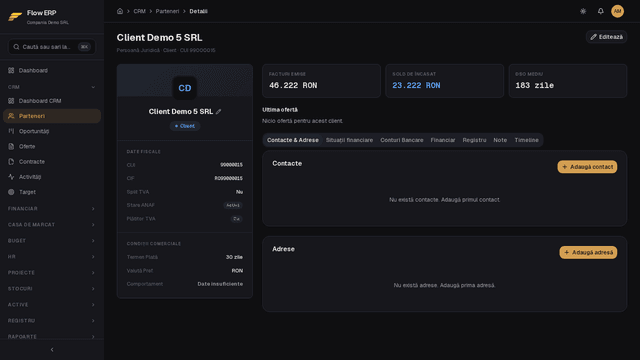
Task: Open Target in the sidebar
Action: [52, 192]
